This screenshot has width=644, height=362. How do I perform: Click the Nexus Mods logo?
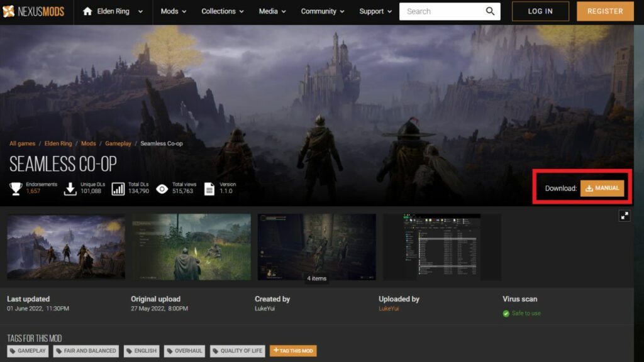pyautogui.click(x=33, y=11)
